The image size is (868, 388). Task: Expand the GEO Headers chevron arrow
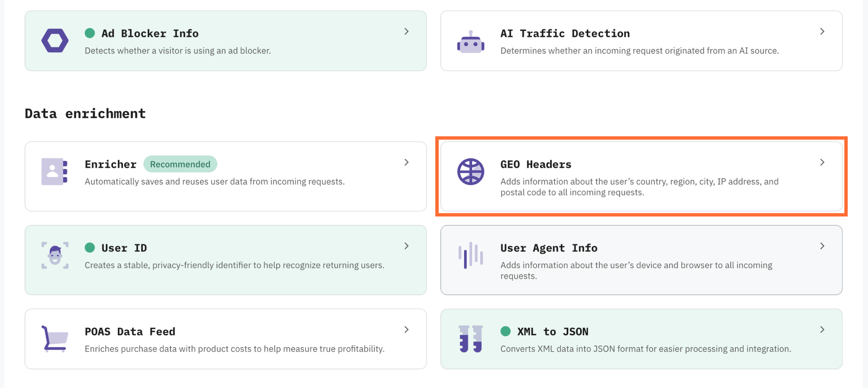coord(822,162)
